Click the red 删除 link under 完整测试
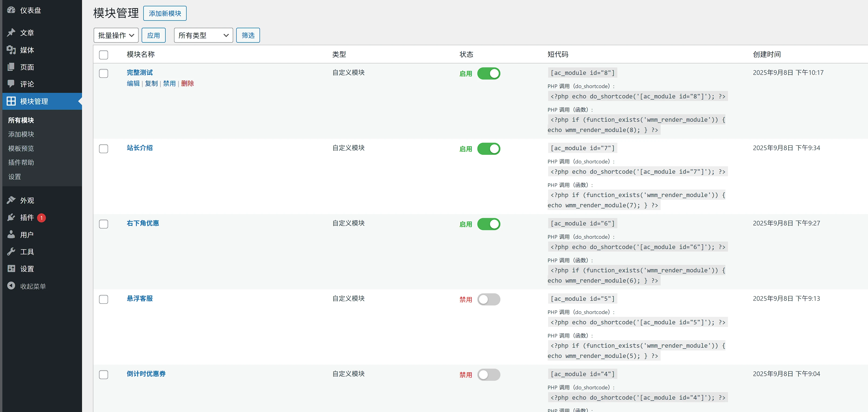This screenshot has width=868, height=412. click(x=187, y=84)
